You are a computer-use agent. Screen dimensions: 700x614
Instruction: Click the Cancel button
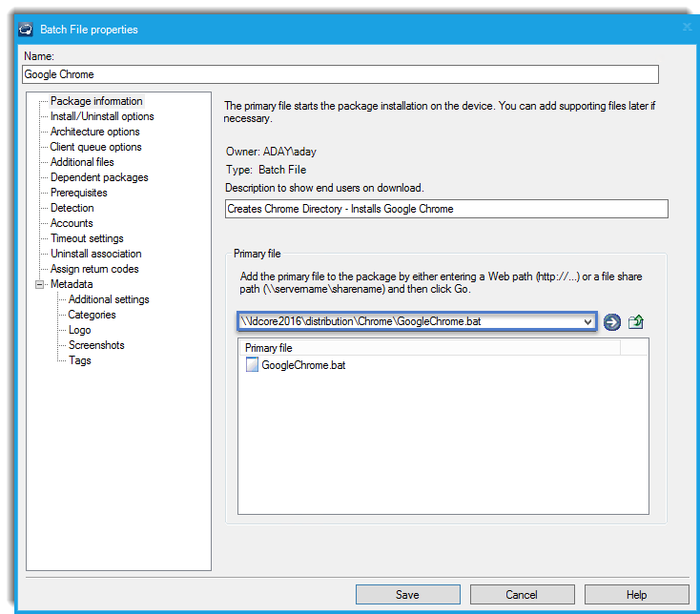522,595
